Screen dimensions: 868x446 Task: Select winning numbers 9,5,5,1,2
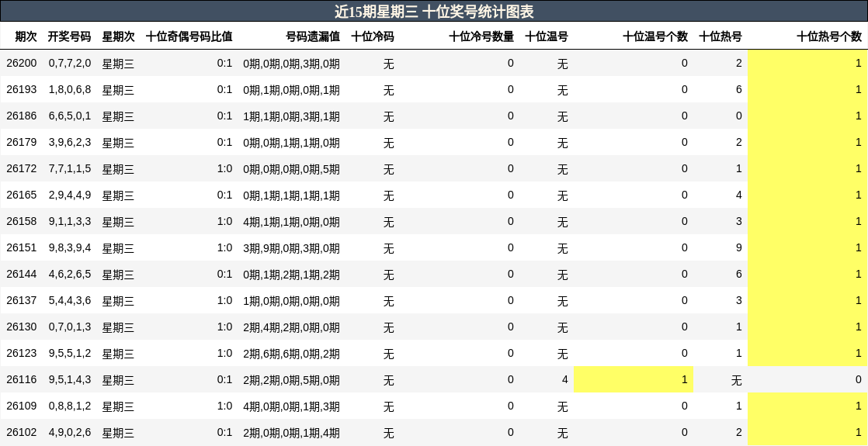pyautogui.click(x=70, y=353)
